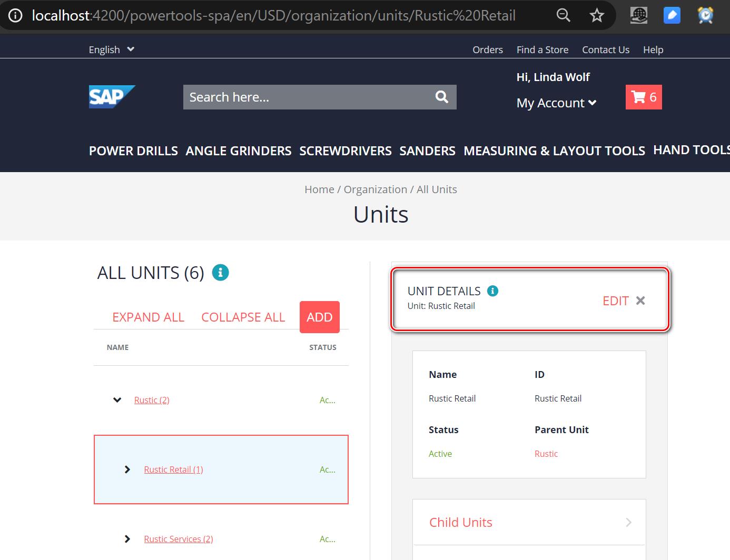Click the SAP logo
Image resolution: width=730 pixels, height=560 pixels.
click(112, 97)
